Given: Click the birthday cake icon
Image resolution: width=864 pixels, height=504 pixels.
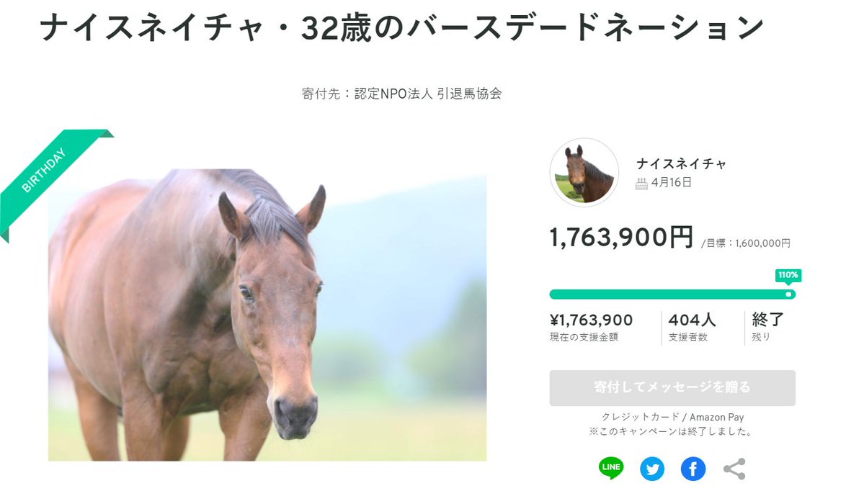Looking at the screenshot, I should (x=641, y=184).
